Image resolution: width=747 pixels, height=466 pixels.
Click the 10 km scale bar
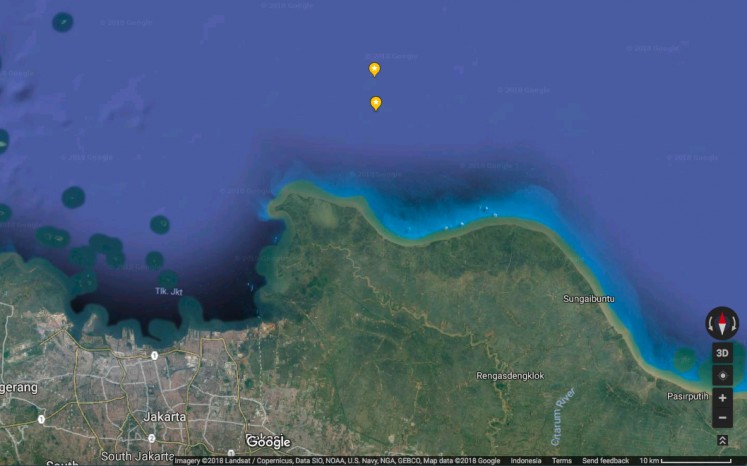[690, 461]
